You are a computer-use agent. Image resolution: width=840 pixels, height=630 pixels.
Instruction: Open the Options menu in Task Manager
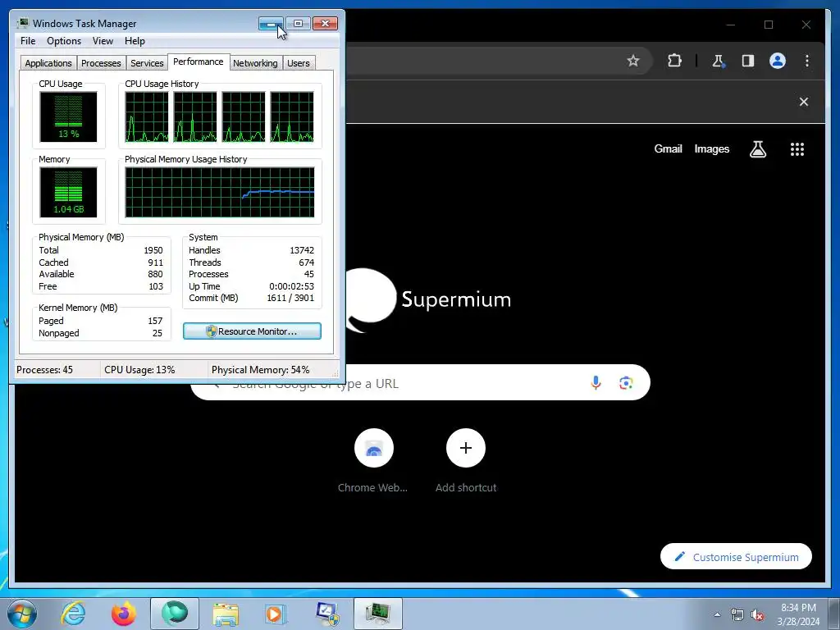point(64,41)
